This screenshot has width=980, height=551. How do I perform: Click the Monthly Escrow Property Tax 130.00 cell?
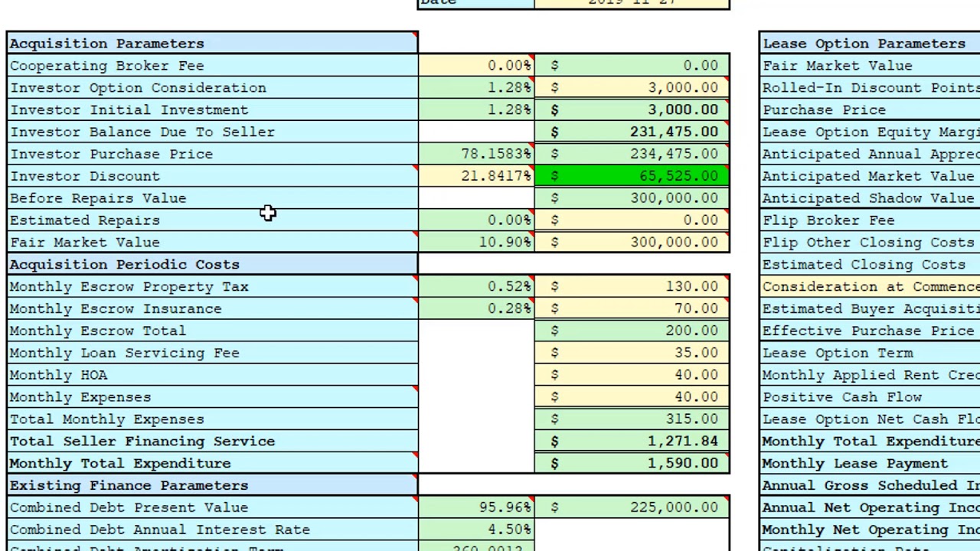click(x=632, y=286)
